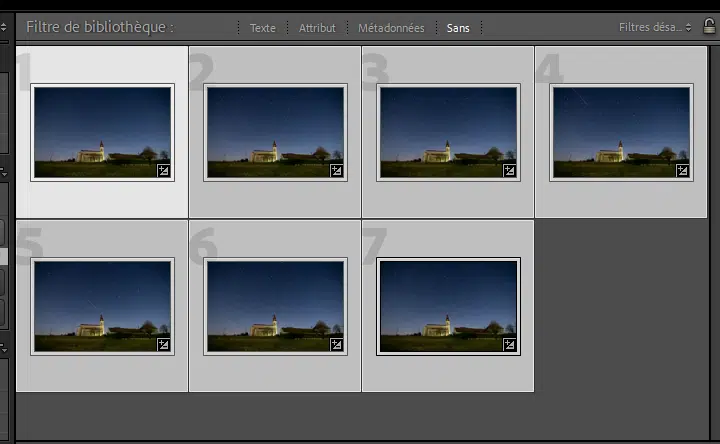Open the Filtres désa... preset dropdown
Screen dimensions: 720x444
click(655, 27)
